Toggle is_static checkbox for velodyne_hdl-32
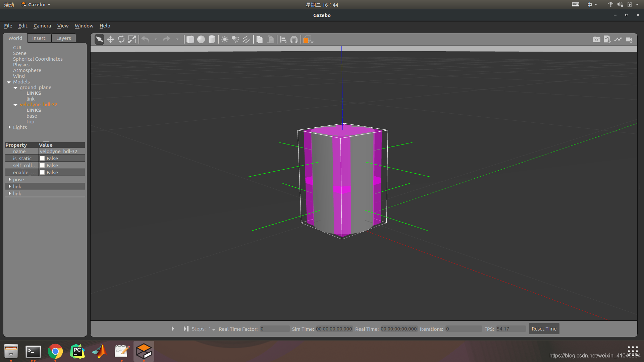The height and width of the screenshot is (362, 644). point(42,158)
